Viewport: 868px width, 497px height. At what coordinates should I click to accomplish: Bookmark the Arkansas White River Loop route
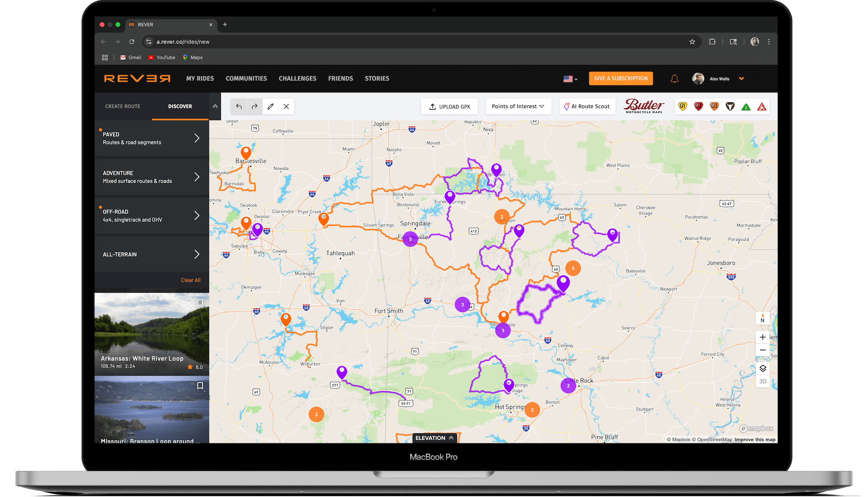point(200,303)
